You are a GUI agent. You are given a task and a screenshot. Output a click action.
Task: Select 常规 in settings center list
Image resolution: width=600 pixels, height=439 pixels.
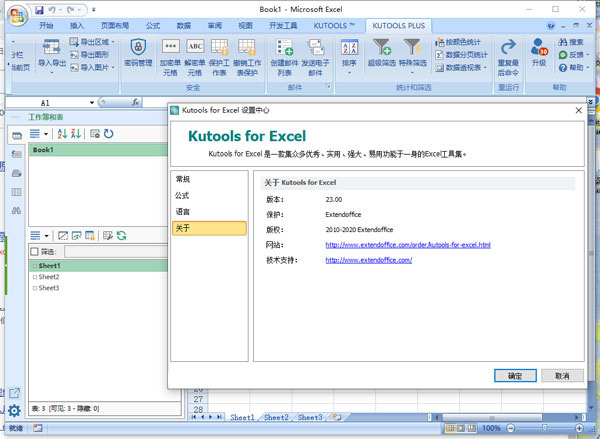click(x=209, y=179)
